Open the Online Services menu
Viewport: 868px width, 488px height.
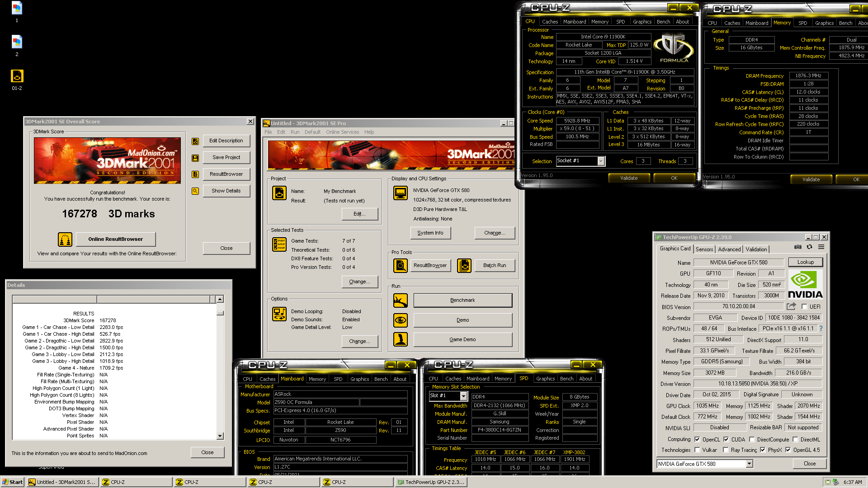pyautogui.click(x=343, y=132)
